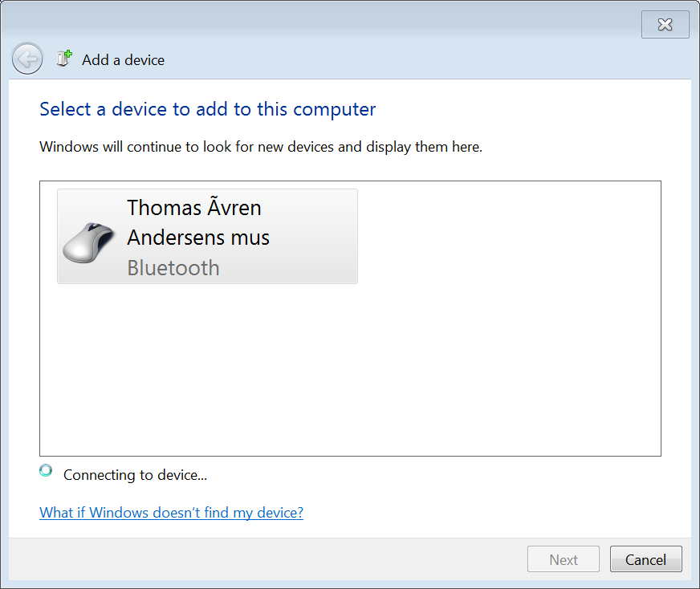Screen dimensions: 700x589
Task: Click the Add a device wizard icon
Action: point(64,59)
